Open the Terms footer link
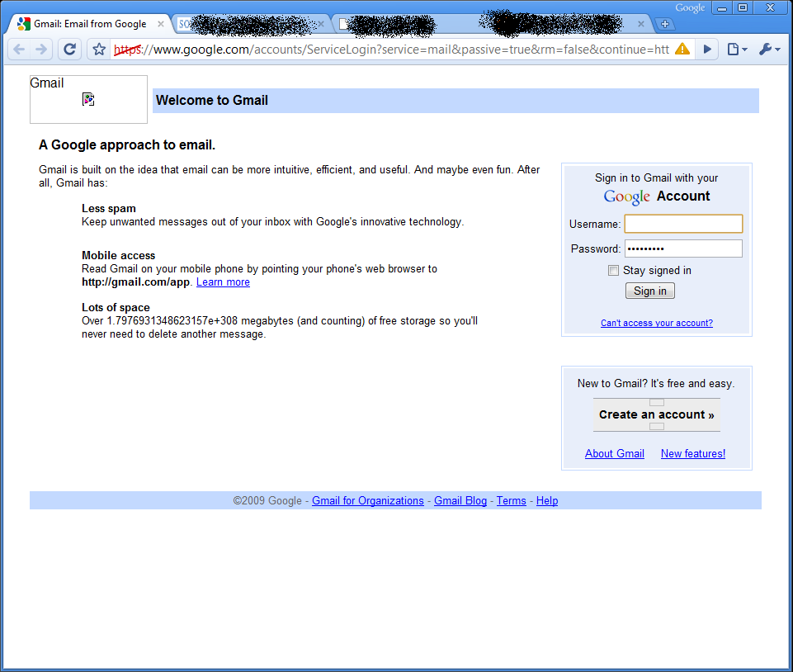The image size is (793, 672). (x=512, y=500)
